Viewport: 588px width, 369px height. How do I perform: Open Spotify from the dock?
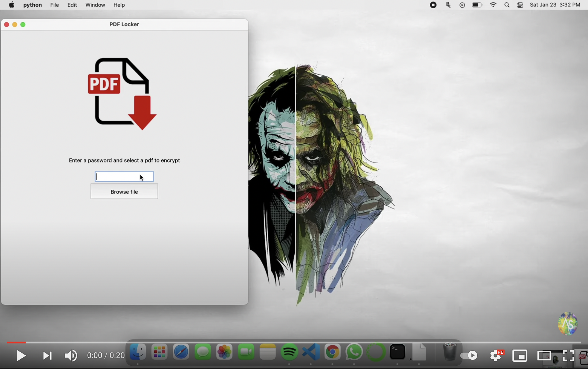[x=289, y=352]
